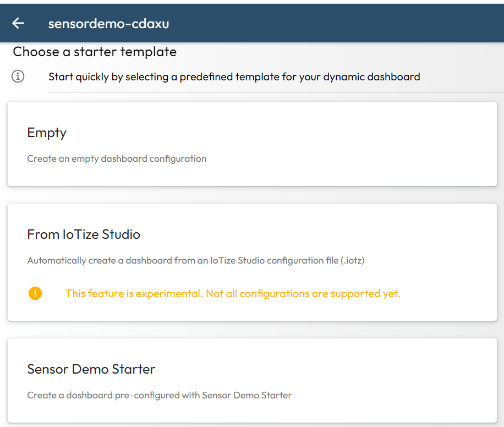The width and height of the screenshot is (504, 427).
Task: Choose the From IoTize Studio template
Action: [x=252, y=261]
